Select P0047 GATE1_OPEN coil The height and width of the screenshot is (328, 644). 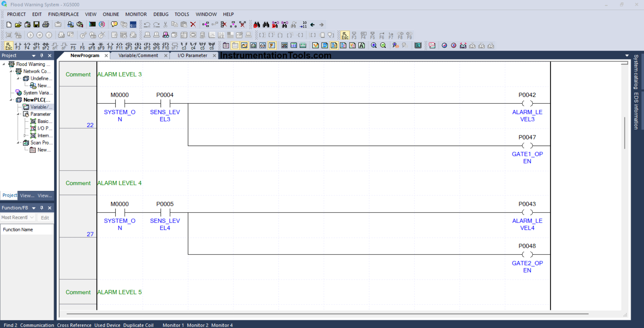point(527,146)
